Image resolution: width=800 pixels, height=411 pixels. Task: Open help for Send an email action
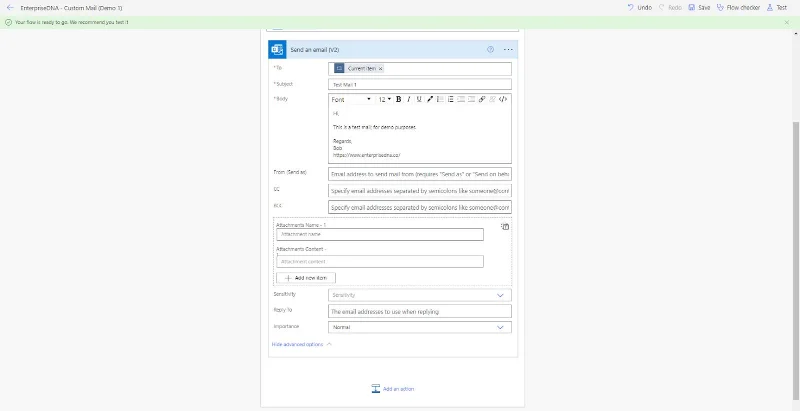pos(490,49)
